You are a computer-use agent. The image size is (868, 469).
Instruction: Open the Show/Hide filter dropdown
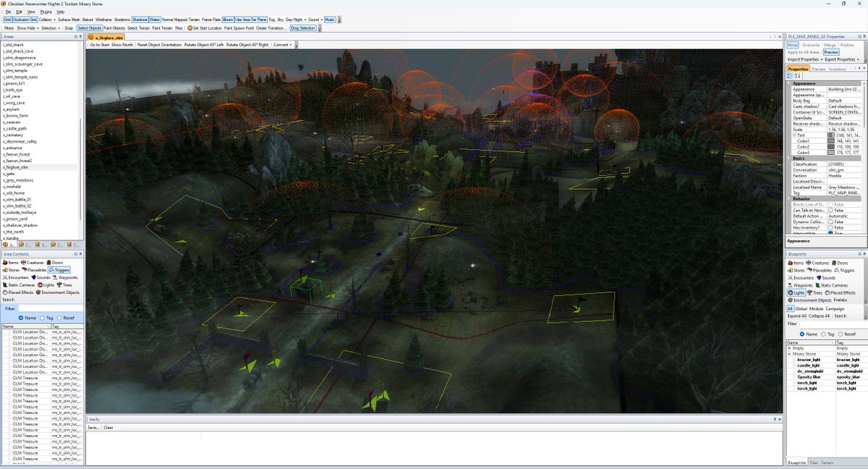[27, 28]
